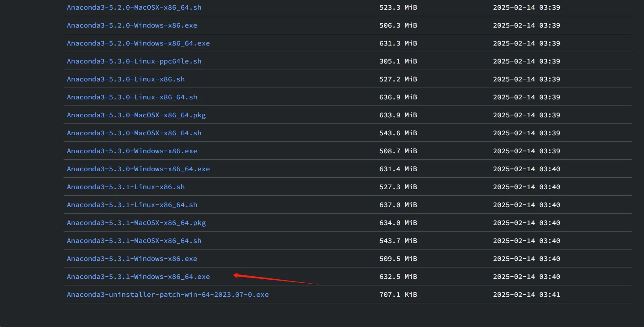Open Anaconda3-5.3.0-Linux-x86.sh link
The width and height of the screenshot is (644, 327).
coord(126,79)
